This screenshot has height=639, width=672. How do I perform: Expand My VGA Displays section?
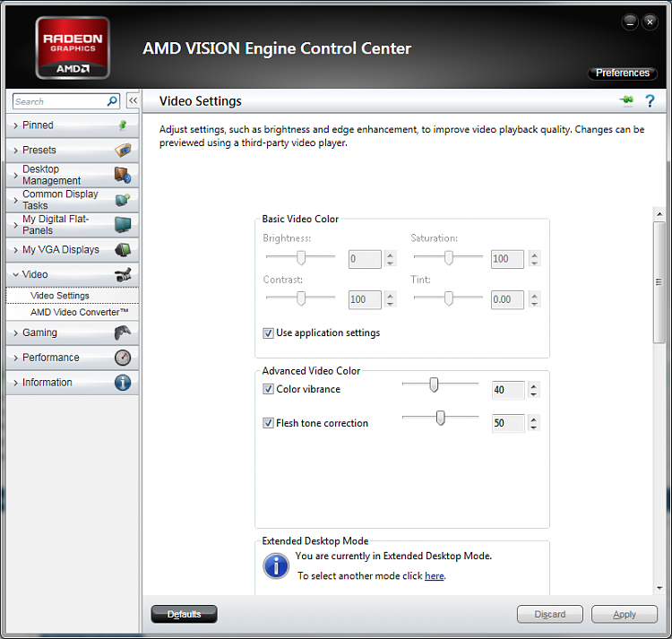click(x=72, y=249)
